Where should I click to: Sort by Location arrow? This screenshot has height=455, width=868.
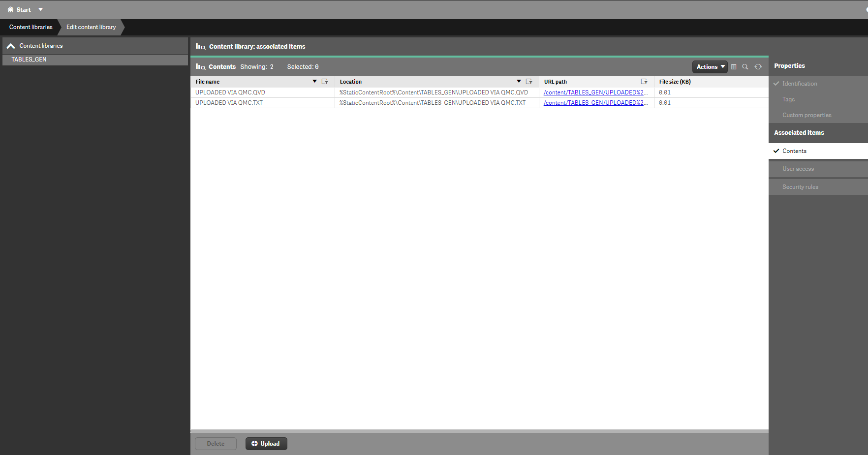(519, 81)
